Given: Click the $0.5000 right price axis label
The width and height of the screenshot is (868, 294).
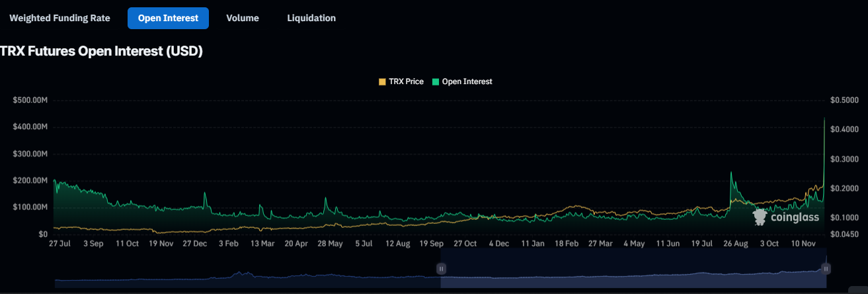Looking at the screenshot, I should [x=844, y=100].
